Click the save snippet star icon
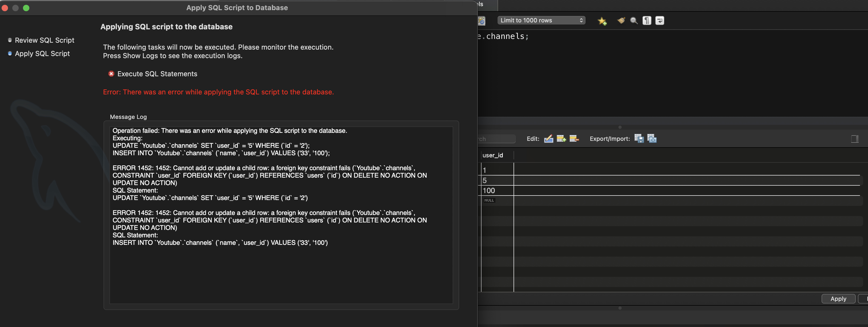The image size is (868, 327). coord(602,21)
